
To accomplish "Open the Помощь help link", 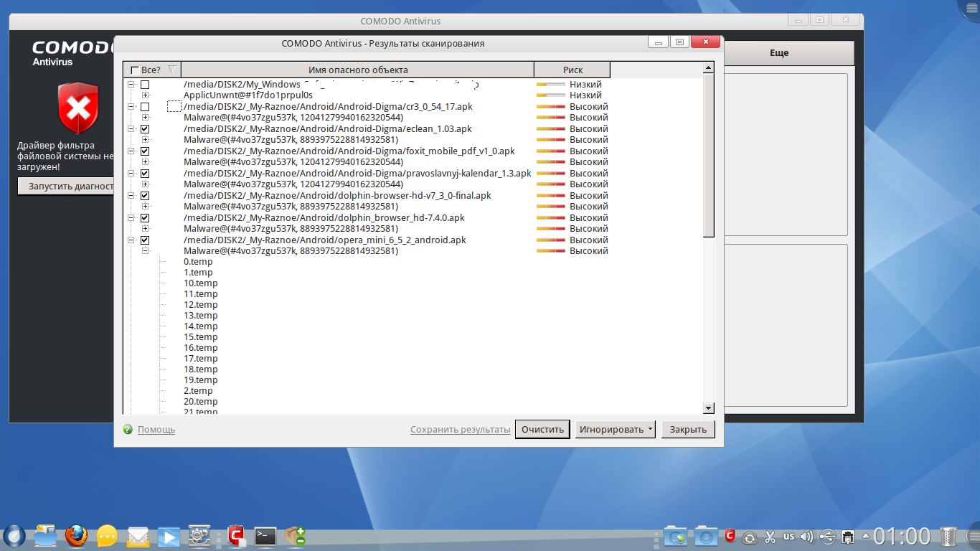I will tap(156, 430).
